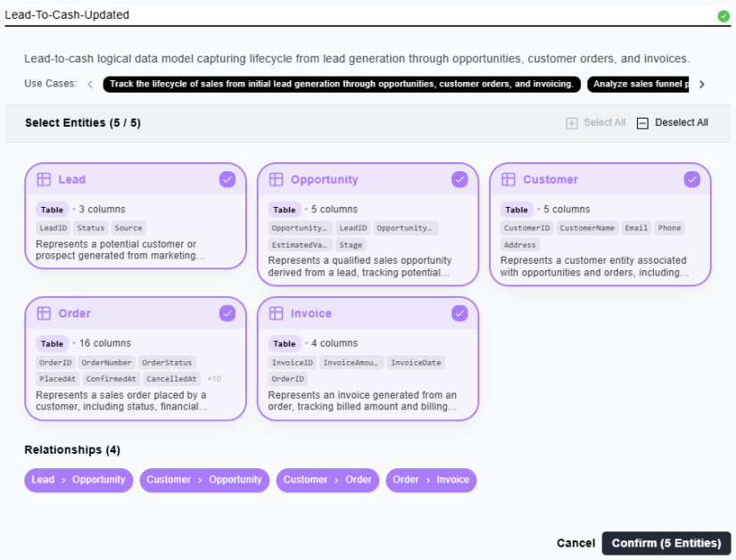
Task: Click the Stage column tag
Action: click(x=351, y=245)
